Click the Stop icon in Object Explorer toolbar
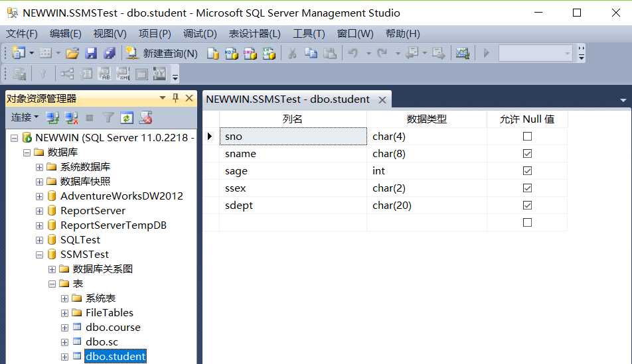 [90, 118]
